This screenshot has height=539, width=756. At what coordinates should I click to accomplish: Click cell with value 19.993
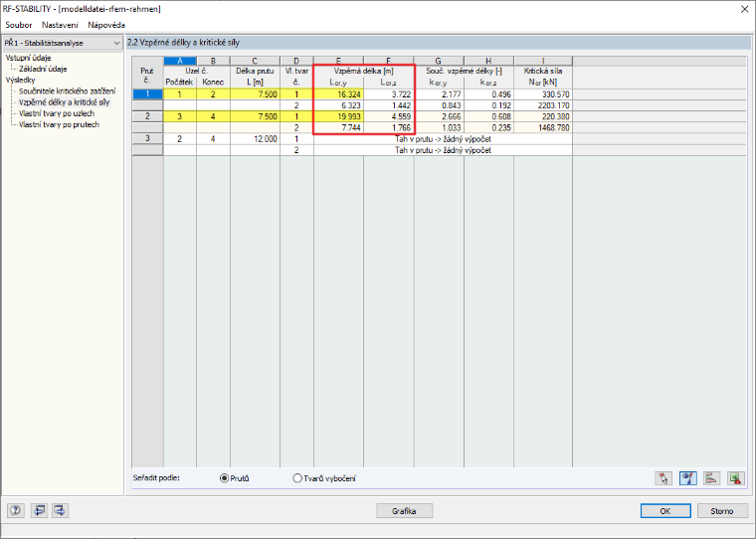pos(338,116)
